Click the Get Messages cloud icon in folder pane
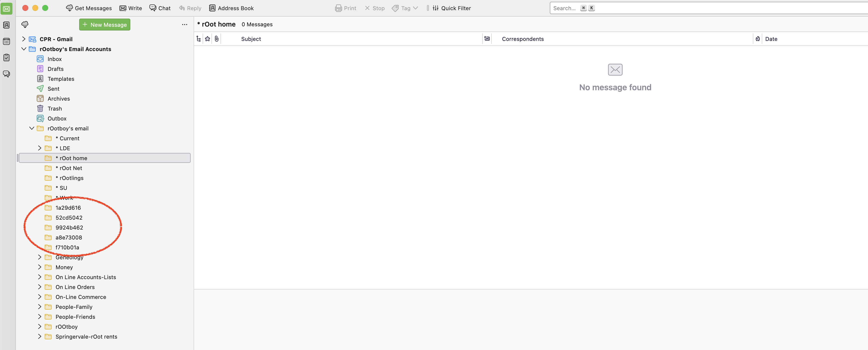 [25, 25]
